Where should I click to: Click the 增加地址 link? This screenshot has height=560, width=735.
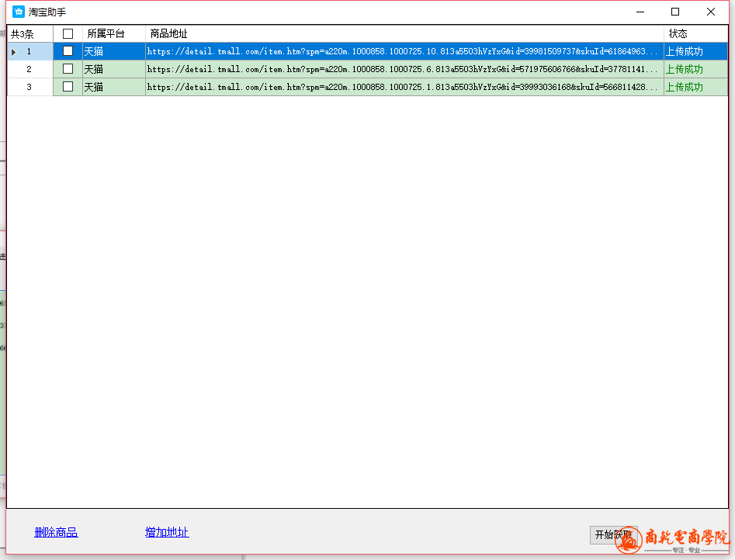[167, 532]
